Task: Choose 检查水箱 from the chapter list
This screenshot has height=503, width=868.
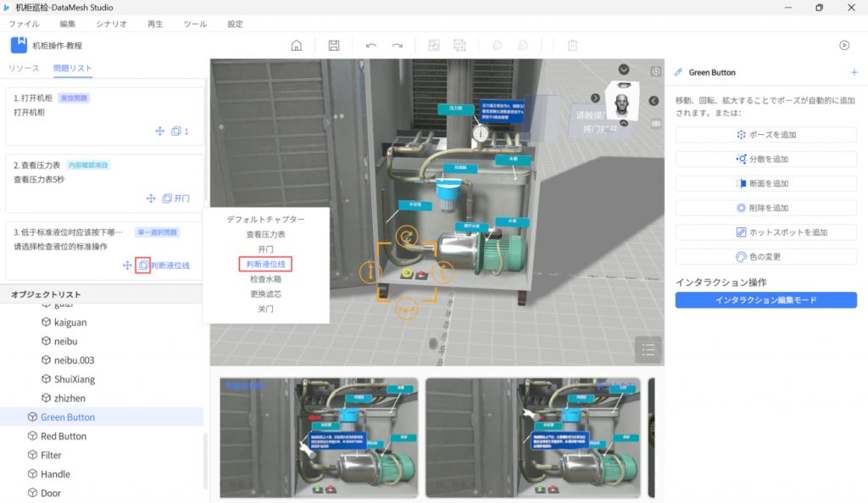Action: 265,279
